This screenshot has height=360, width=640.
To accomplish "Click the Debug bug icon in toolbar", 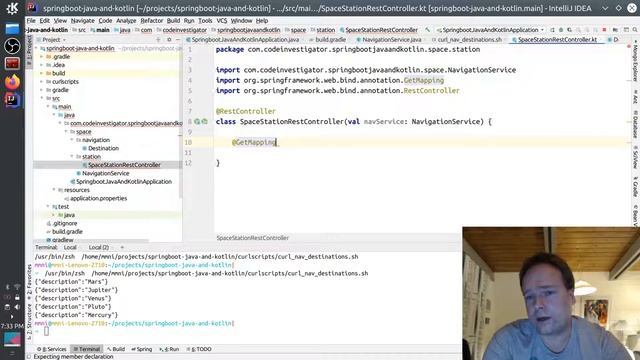I will [561, 30].
